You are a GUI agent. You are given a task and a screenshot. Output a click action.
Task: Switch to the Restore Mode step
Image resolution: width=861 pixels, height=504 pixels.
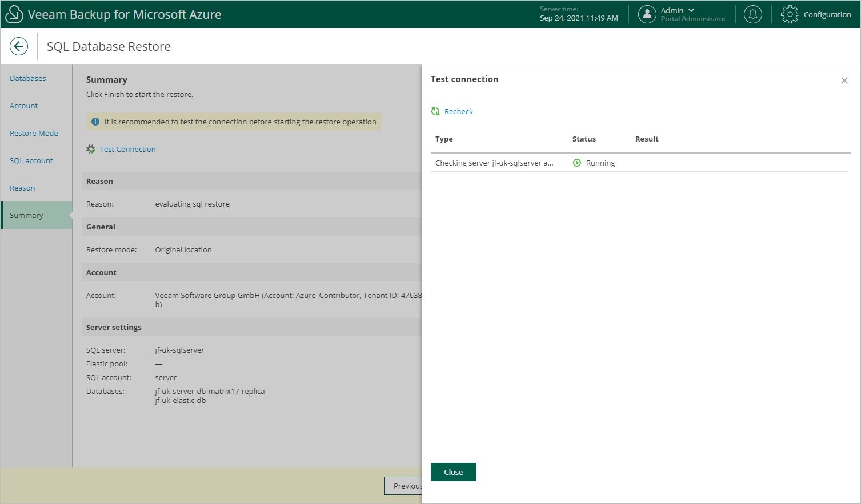click(x=34, y=133)
